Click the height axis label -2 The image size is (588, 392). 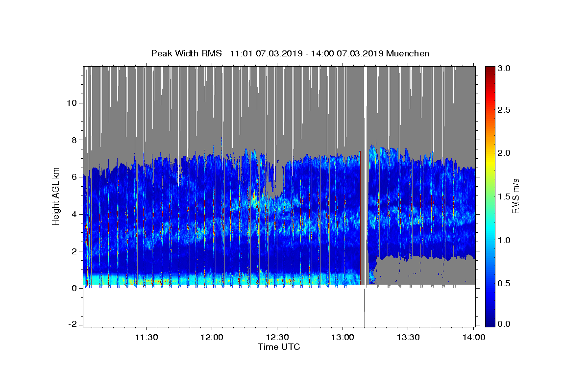(x=73, y=325)
